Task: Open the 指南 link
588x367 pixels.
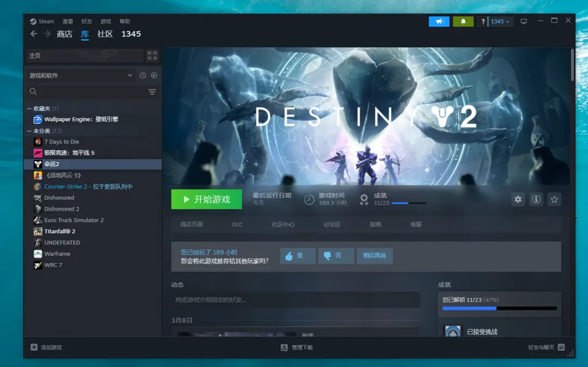Action: point(375,224)
